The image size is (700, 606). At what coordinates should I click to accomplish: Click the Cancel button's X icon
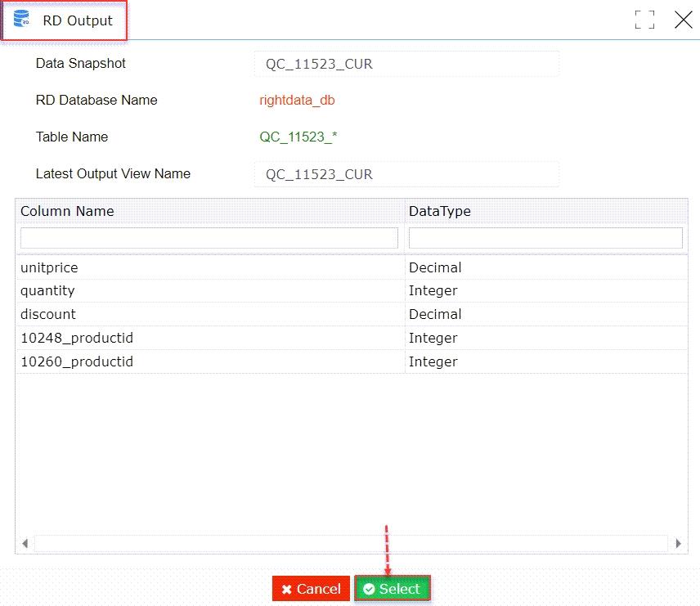coord(287,589)
